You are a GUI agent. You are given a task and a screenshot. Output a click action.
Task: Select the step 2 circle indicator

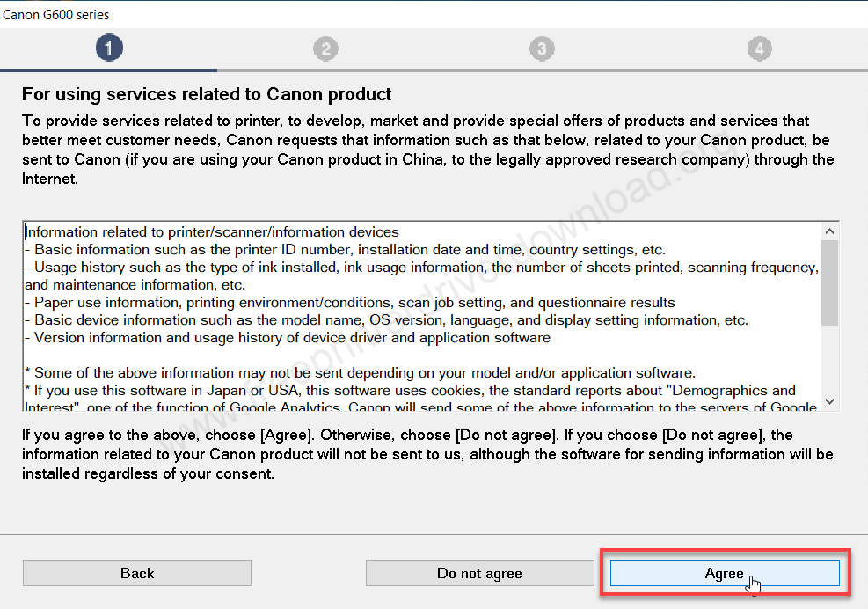(x=325, y=48)
